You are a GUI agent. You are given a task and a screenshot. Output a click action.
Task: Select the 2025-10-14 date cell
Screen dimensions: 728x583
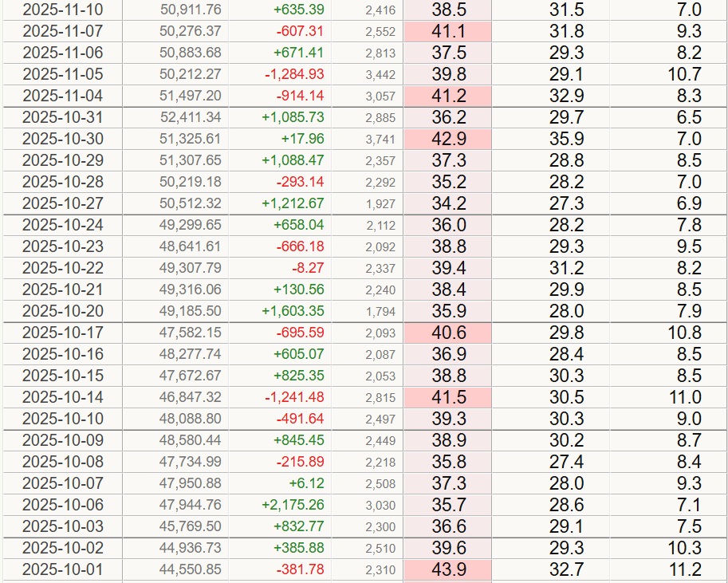[x=62, y=397]
